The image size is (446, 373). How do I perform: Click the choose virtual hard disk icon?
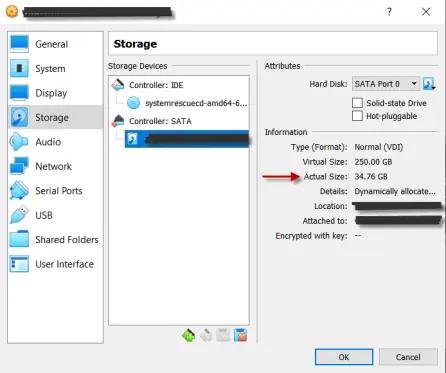point(429,84)
